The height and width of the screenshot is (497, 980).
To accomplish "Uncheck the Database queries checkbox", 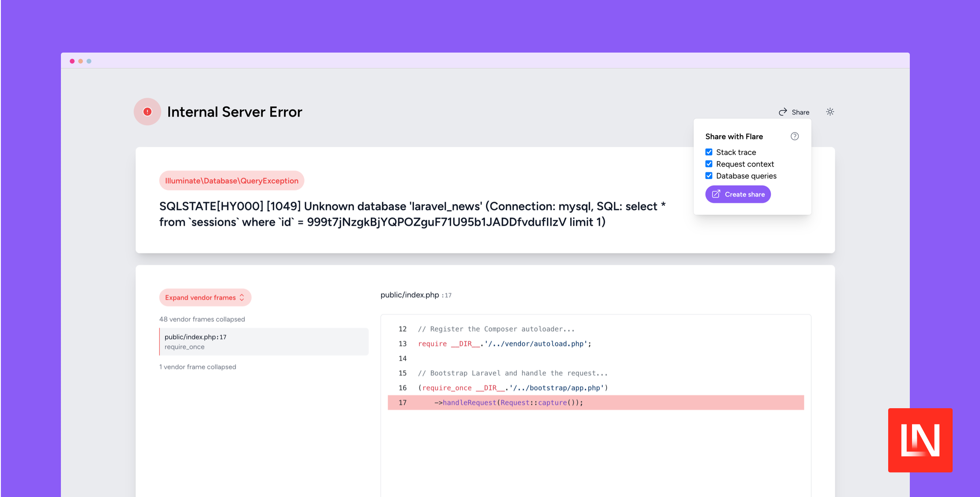I will tap(709, 176).
